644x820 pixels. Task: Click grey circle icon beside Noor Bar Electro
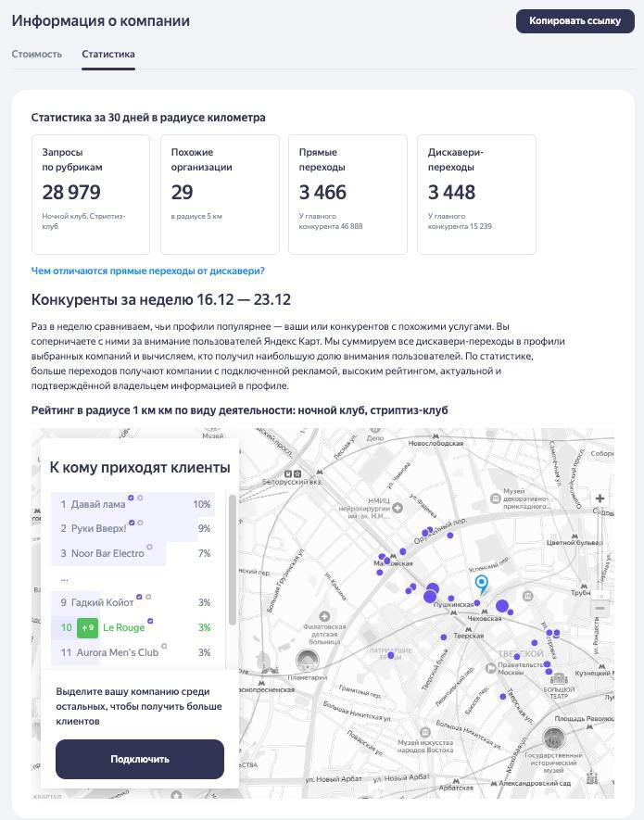(149, 547)
